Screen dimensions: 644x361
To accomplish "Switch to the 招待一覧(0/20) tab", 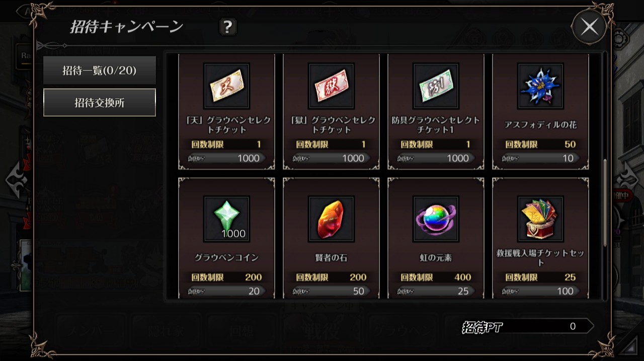I will point(100,70).
